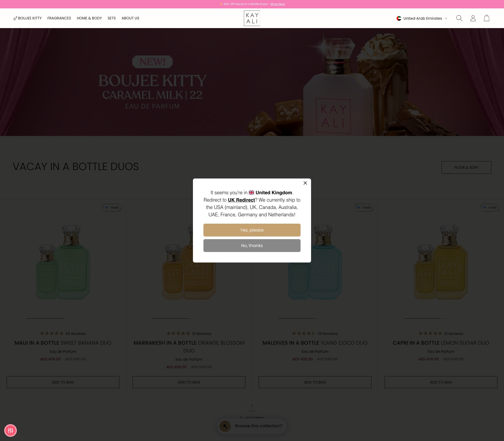Viewport: 504px width, 441px height.
Task: Decline redirect with No, thanks
Action: tap(252, 245)
